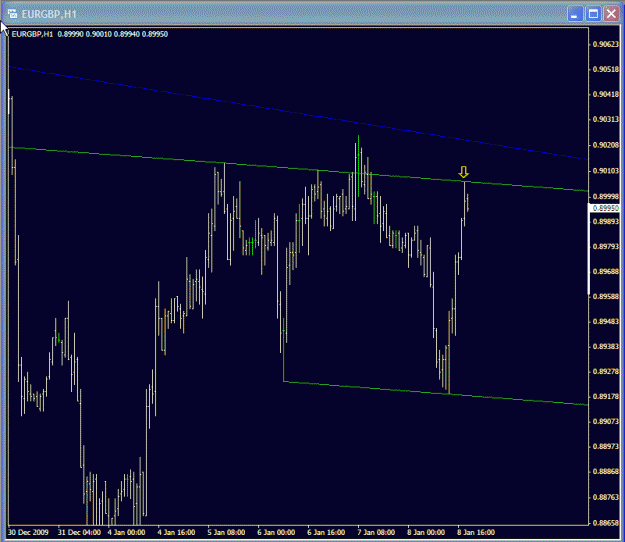625x542 pixels.
Task: Click time axis label 6 Jan 16:00
Action: (326, 532)
